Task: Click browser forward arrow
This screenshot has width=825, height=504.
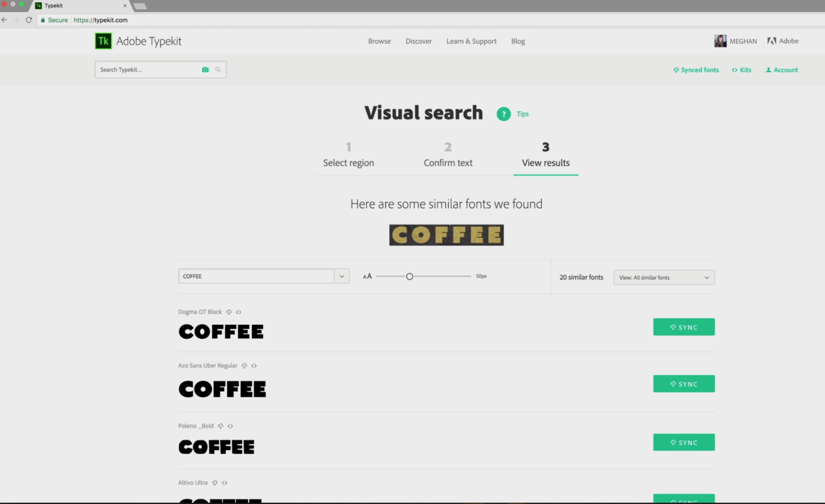Action: pyautogui.click(x=16, y=20)
